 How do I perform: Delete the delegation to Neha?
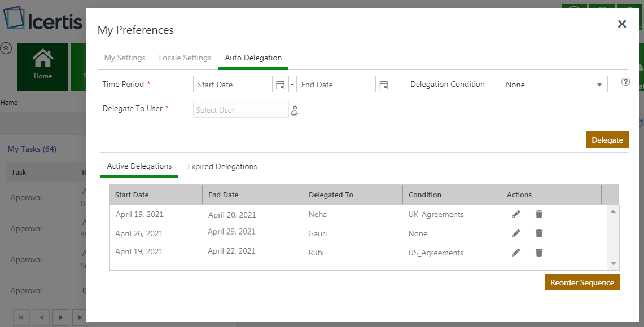pyautogui.click(x=539, y=214)
